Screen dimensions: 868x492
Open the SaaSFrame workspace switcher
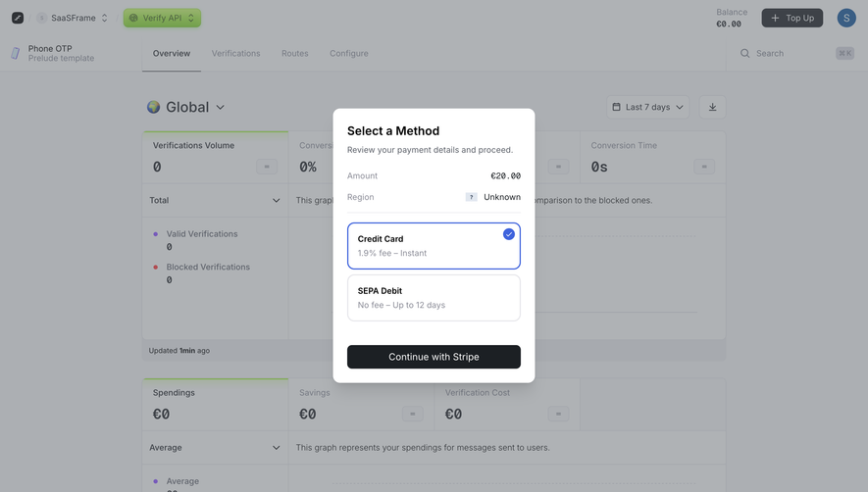(73, 18)
